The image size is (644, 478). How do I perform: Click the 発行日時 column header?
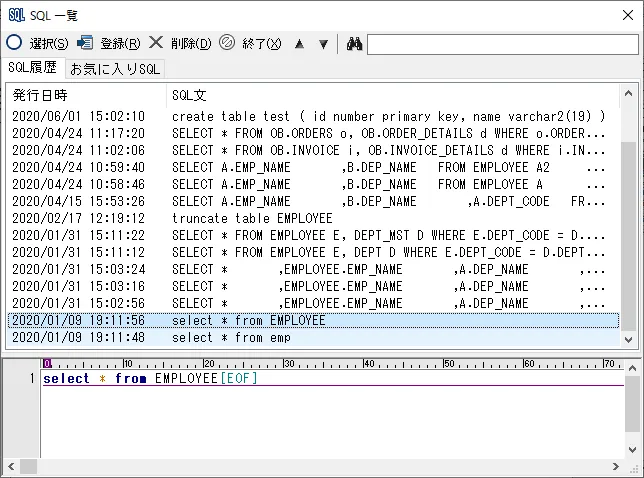pyautogui.click(x=86, y=95)
